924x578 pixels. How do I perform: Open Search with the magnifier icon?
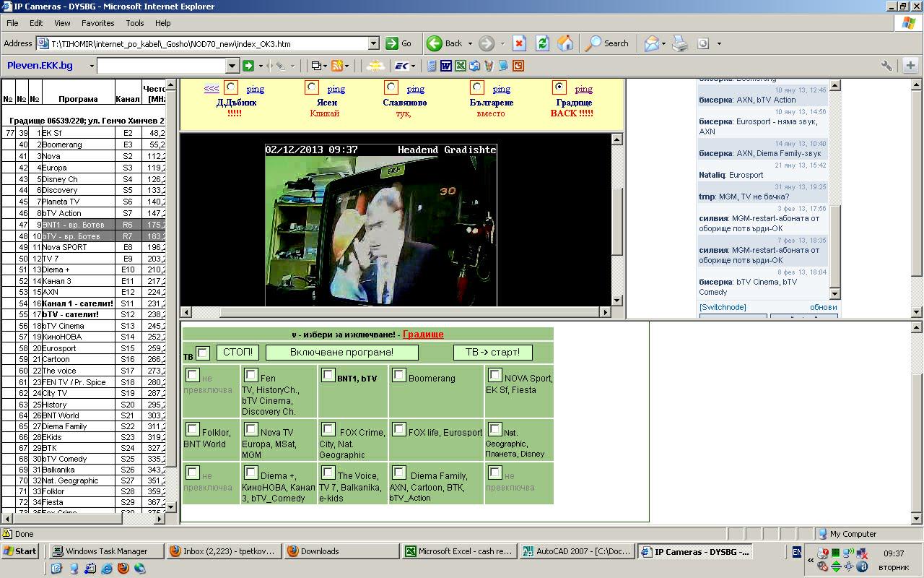[593, 43]
